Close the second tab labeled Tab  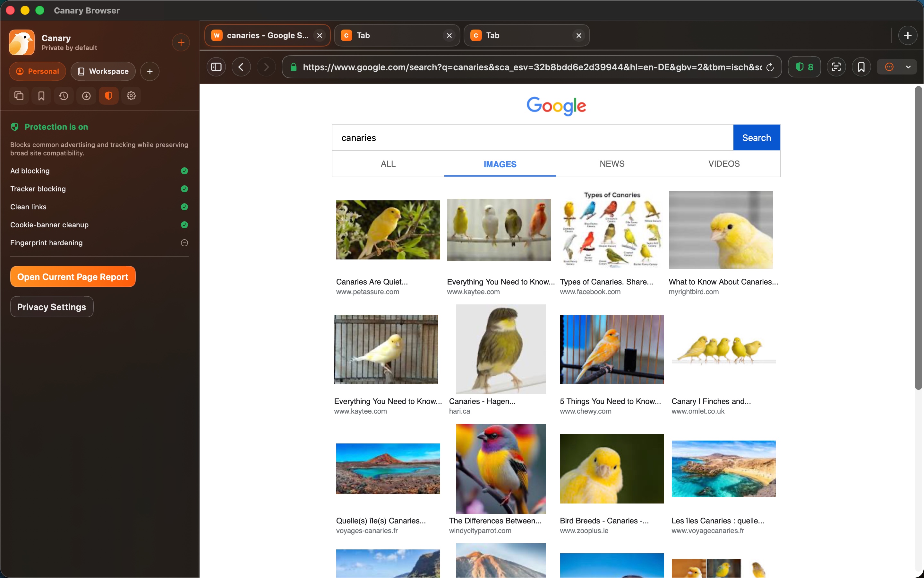tap(449, 35)
